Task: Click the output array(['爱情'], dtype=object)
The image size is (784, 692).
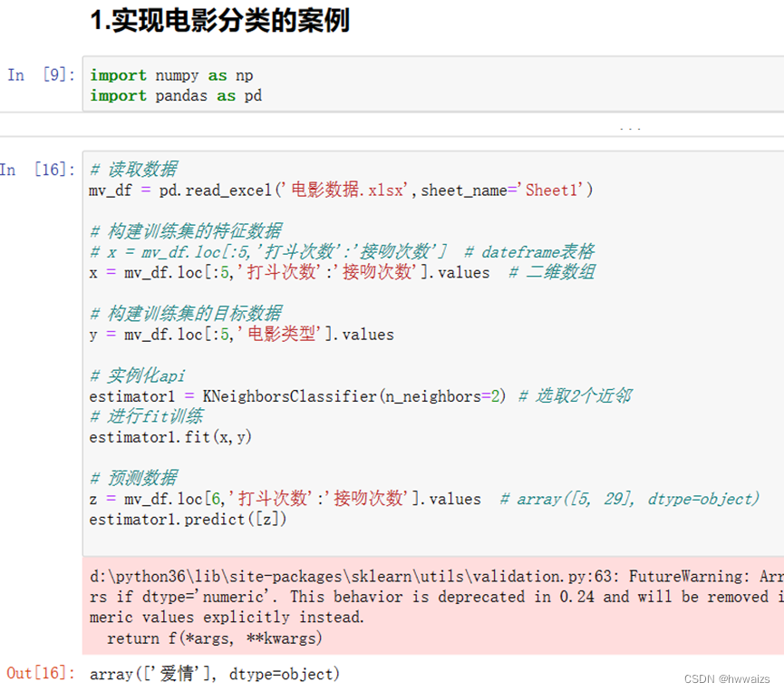Action: tap(215, 674)
